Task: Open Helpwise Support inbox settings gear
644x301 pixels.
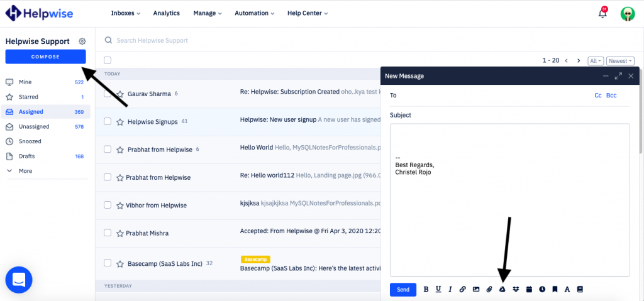Action: [x=82, y=41]
